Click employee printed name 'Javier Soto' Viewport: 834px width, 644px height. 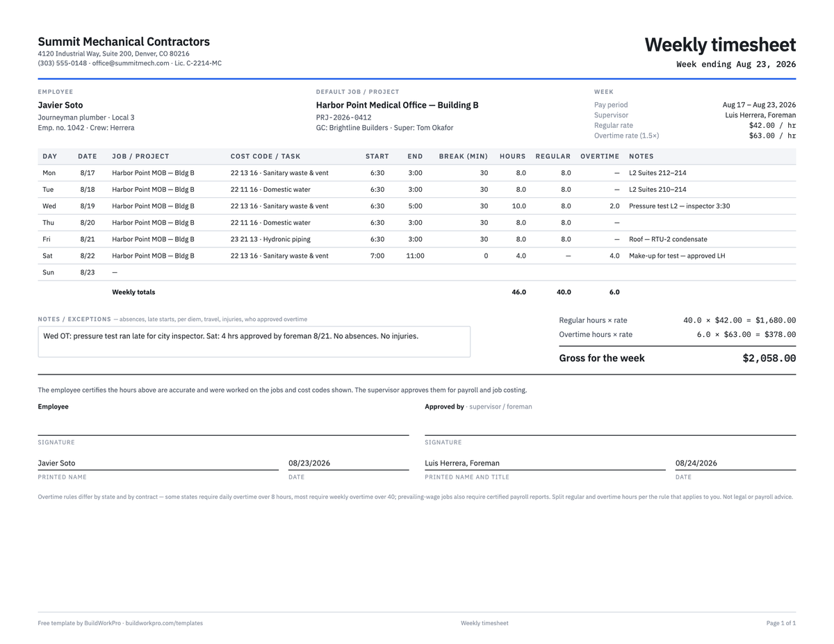click(x=57, y=463)
